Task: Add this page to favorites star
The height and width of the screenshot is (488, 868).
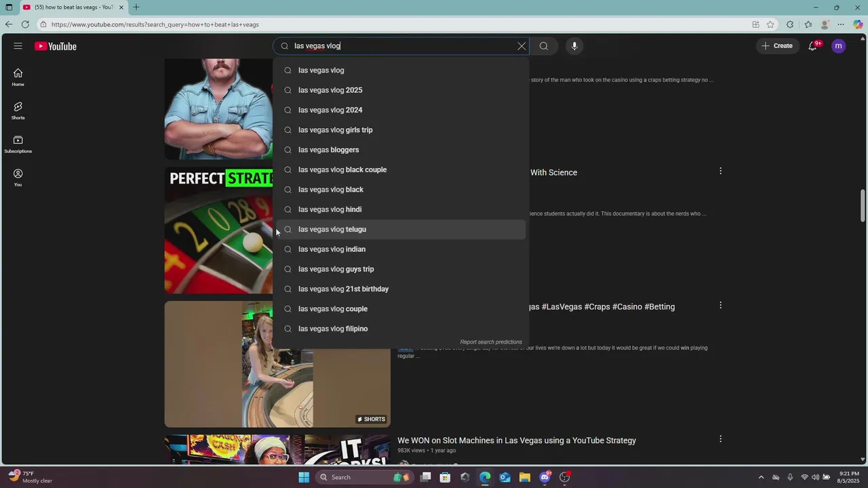Action: (770, 24)
